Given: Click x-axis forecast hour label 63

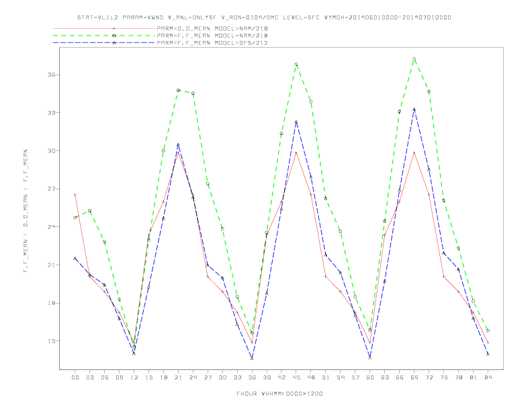Looking at the screenshot, I should tap(385, 377).
